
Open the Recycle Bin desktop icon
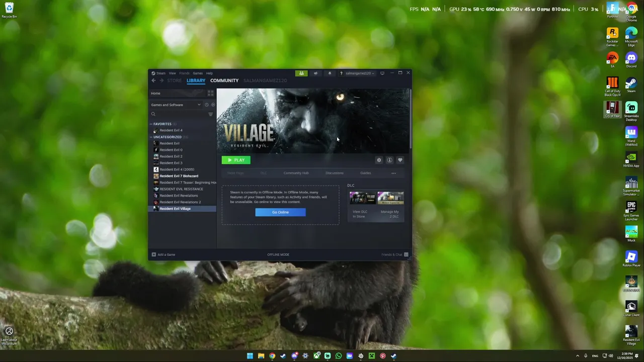click(9, 10)
